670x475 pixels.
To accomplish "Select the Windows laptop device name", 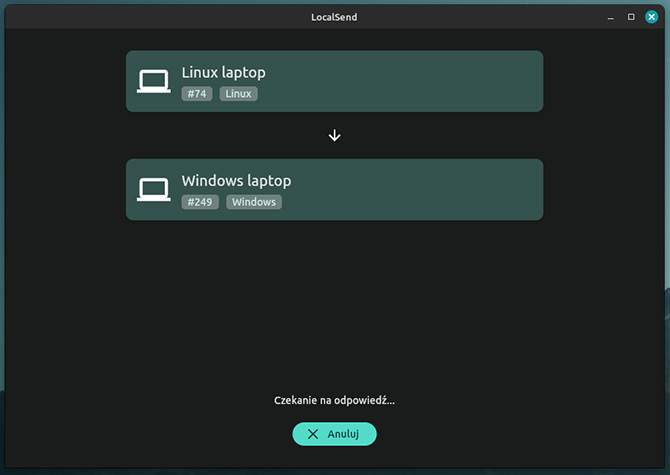I will pos(236,181).
